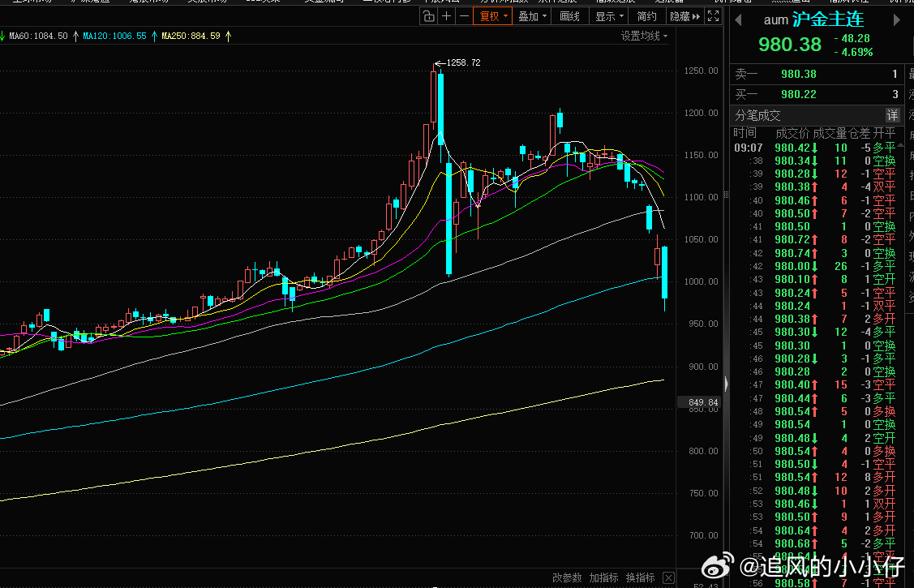
Task: Click the 仓差 column header
Action: (x=860, y=134)
